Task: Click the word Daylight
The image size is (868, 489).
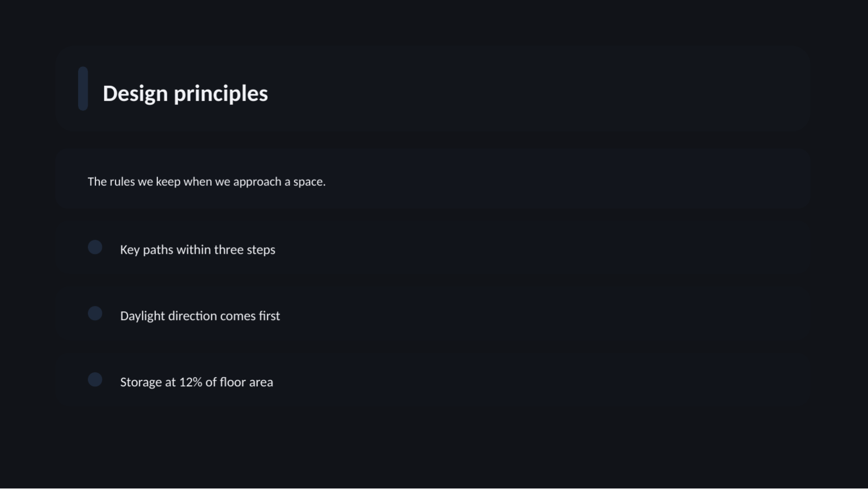Action: click(x=142, y=316)
